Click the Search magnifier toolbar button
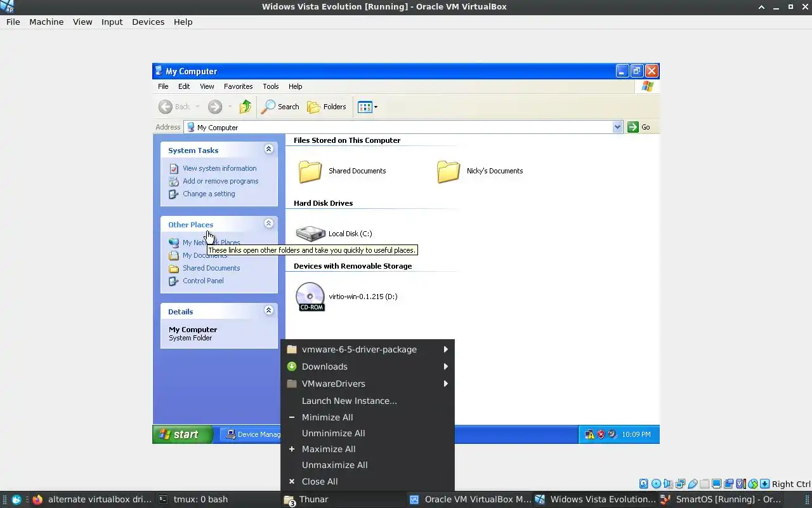The image size is (812, 508). [280, 107]
